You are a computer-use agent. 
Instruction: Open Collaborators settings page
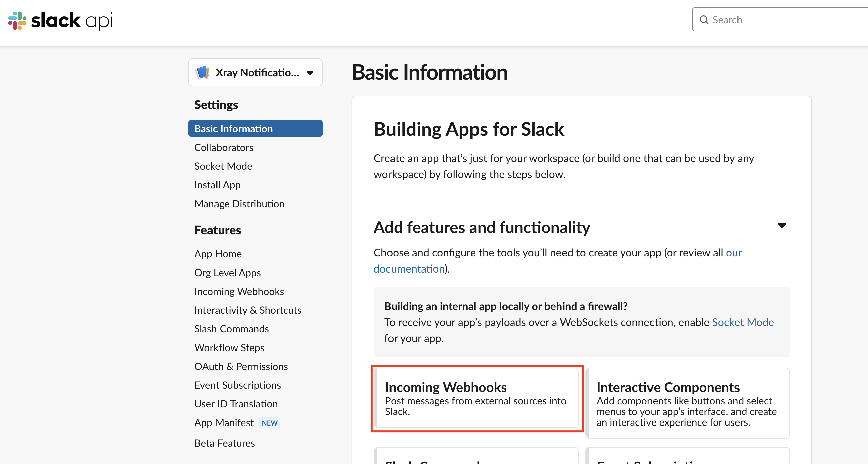click(x=224, y=147)
